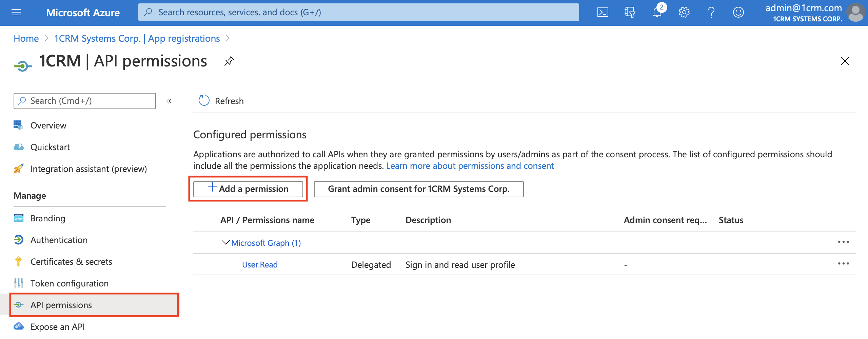
Task: Click the Expose an API cloud icon
Action: click(x=18, y=326)
